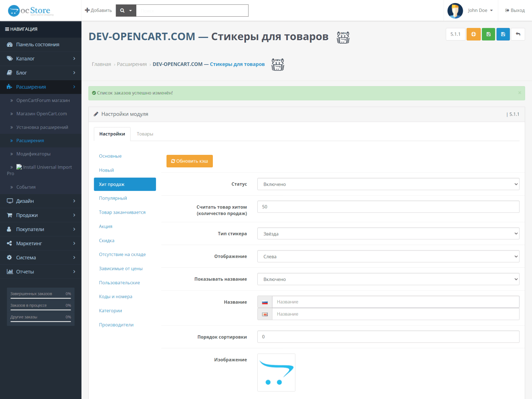Select Товар заканчивается section
Image resolution: width=532 pixels, height=399 pixels.
click(125, 212)
